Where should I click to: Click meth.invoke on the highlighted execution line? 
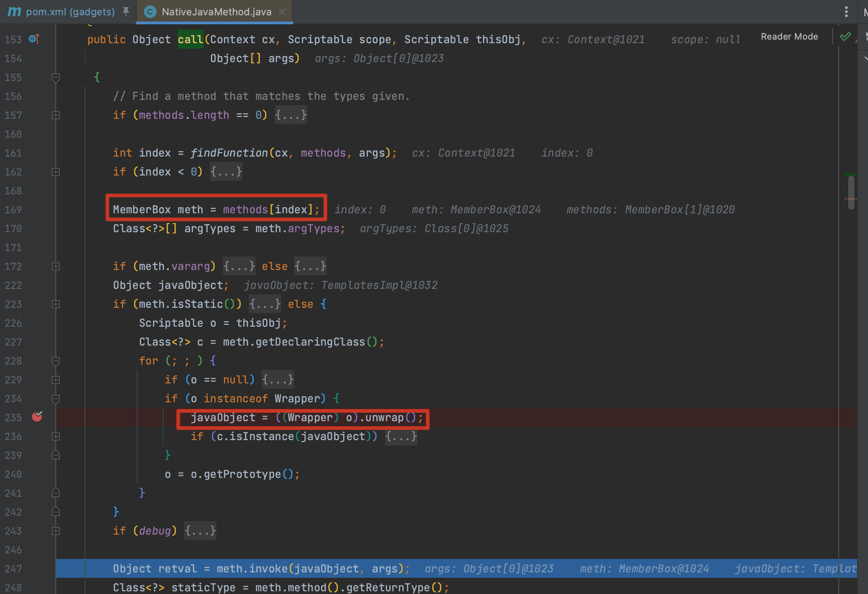tap(252, 569)
